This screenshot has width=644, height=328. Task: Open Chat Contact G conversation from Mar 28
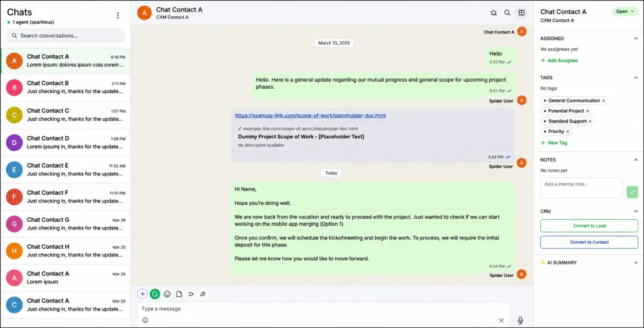pos(65,224)
